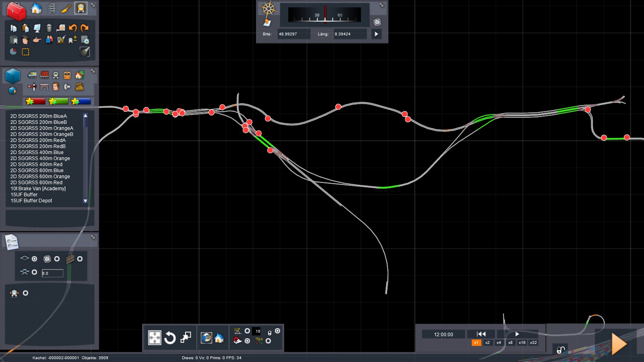Choose the stone bridge category icon
Viewport: 644px width, 362px height.
click(x=44, y=86)
